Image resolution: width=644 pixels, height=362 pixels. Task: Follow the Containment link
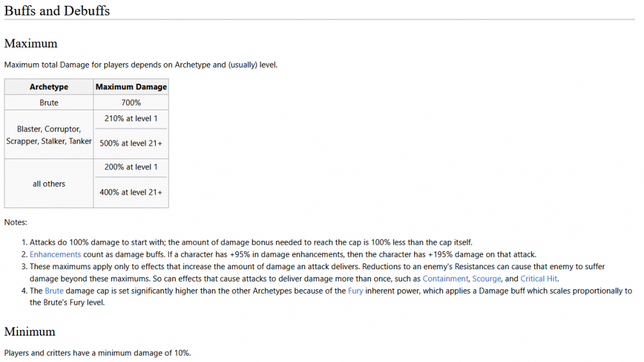click(x=445, y=279)
